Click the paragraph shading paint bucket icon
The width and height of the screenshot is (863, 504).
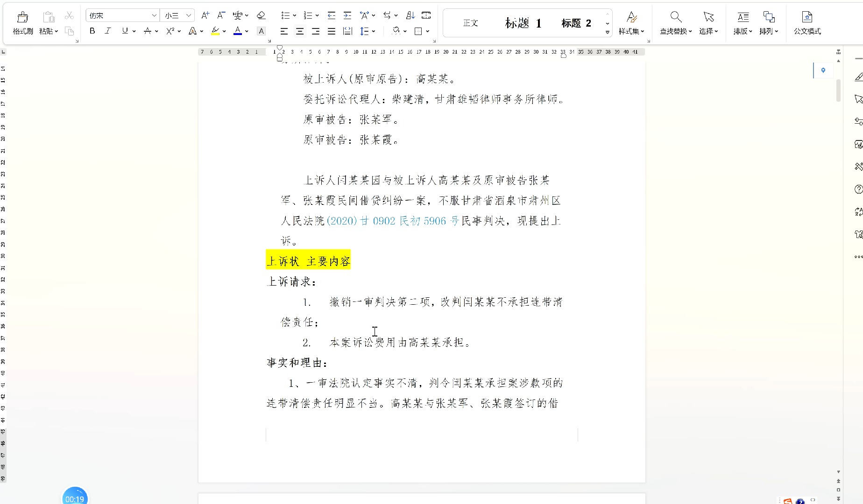[396, 31]
